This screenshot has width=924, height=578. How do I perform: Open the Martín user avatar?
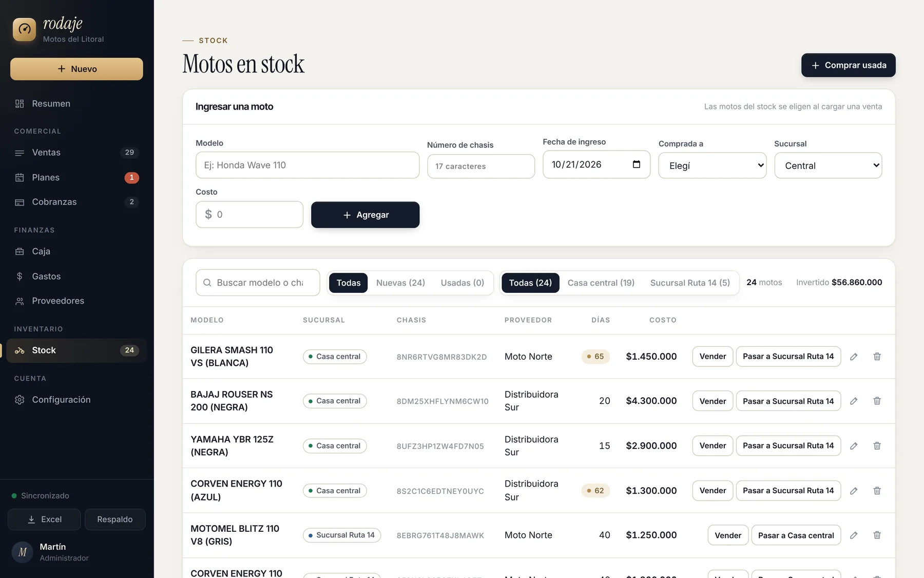[23, 552]
